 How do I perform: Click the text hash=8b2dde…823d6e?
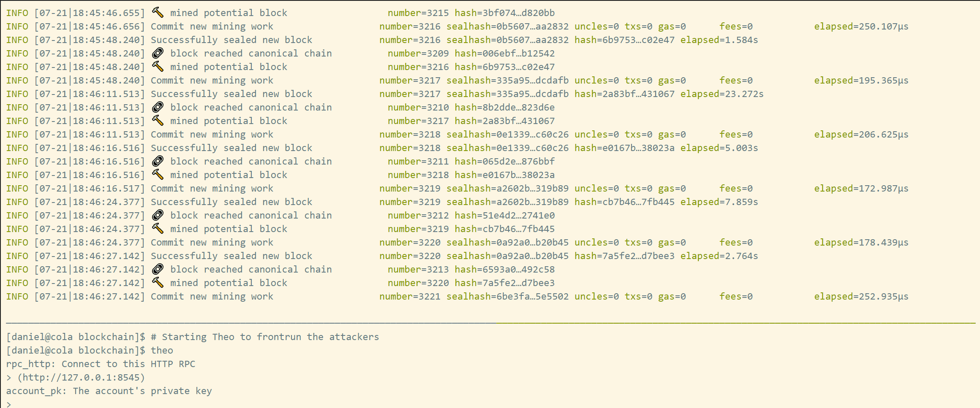tap(505, 108)
